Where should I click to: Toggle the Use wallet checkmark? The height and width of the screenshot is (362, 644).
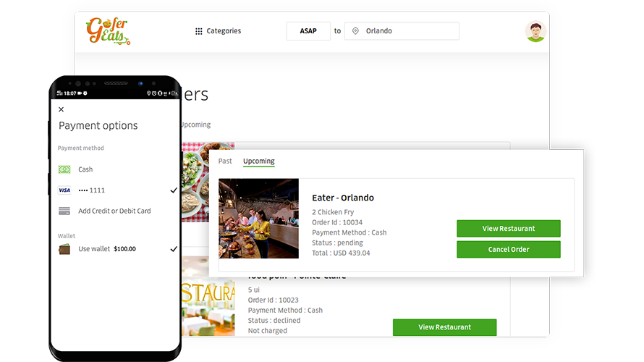(174, 249)
